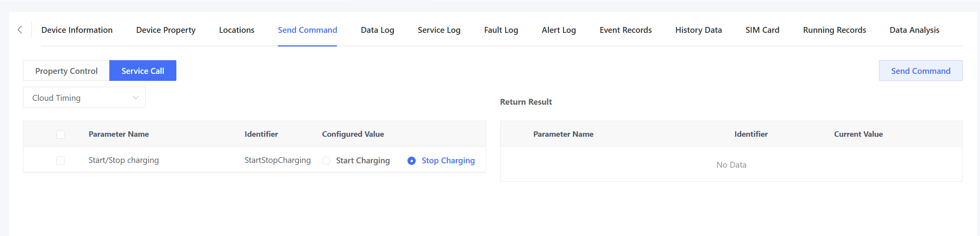Select the Start Charging radio option

[x=327, y=161]
